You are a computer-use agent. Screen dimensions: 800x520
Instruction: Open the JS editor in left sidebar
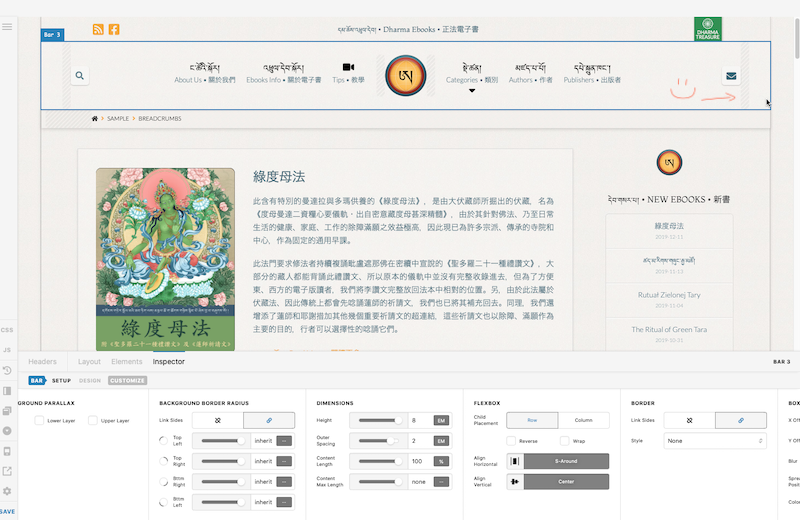click(x=7, y=350)
